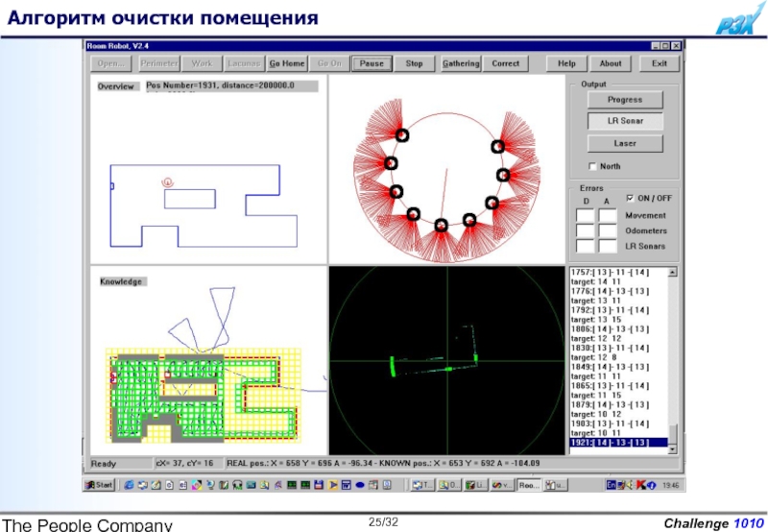
Task: Click the Windows Start button
Action: pyautogui.click(x=103, y=485)
